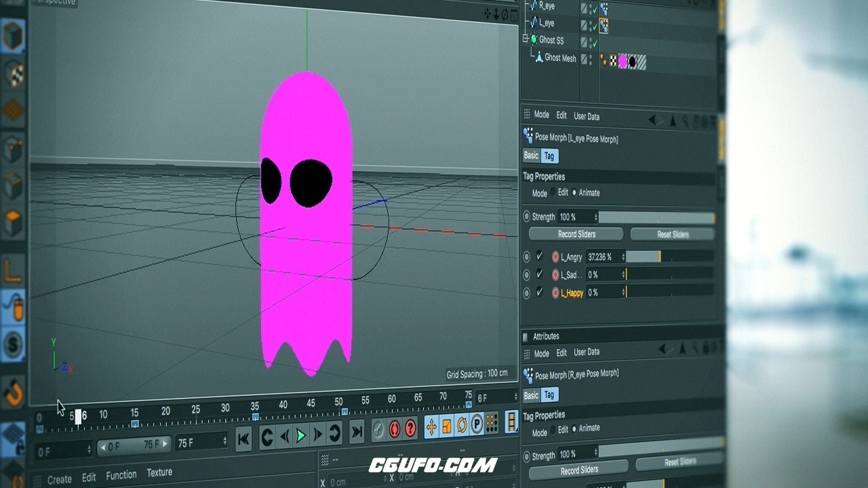The height and width of the screenshot is (488, 868).
Task: Click the L-shaped axis tool icon
Action: 14,270
